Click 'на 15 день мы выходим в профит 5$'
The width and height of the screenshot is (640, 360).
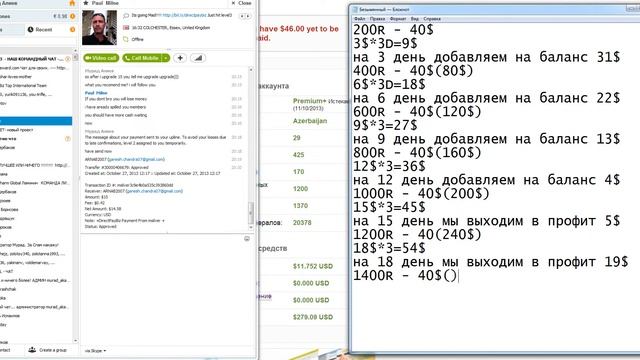(x=487, y=221)
